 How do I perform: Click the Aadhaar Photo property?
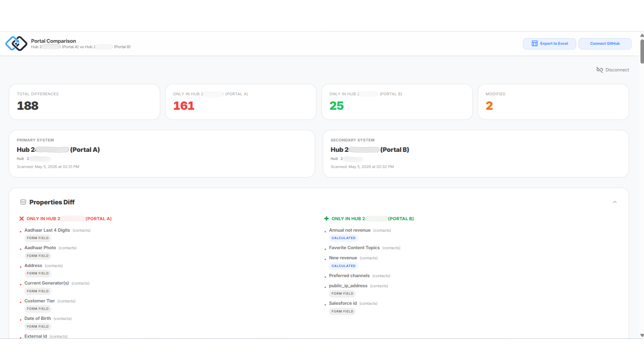[x=40, y=248]
